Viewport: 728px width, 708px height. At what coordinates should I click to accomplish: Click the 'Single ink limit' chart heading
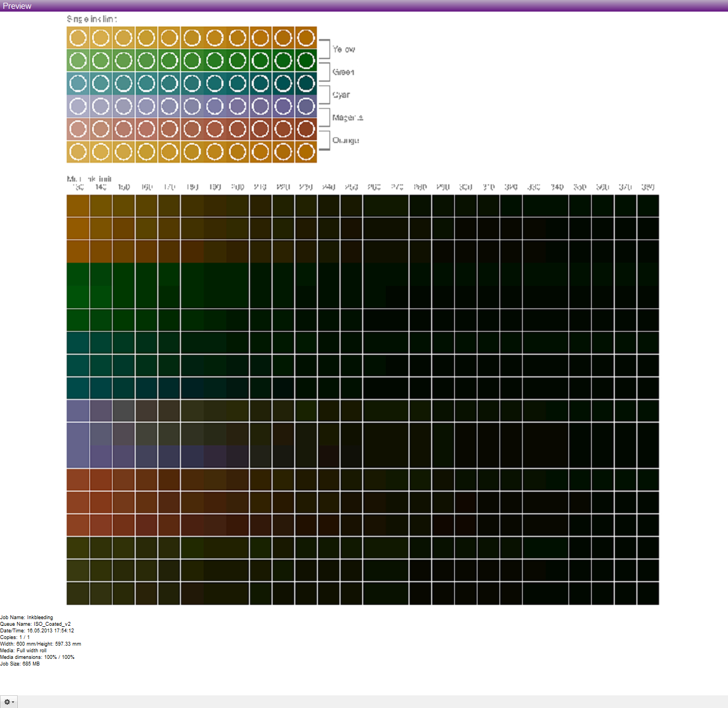pyautogui.click(x=92, y=19)
